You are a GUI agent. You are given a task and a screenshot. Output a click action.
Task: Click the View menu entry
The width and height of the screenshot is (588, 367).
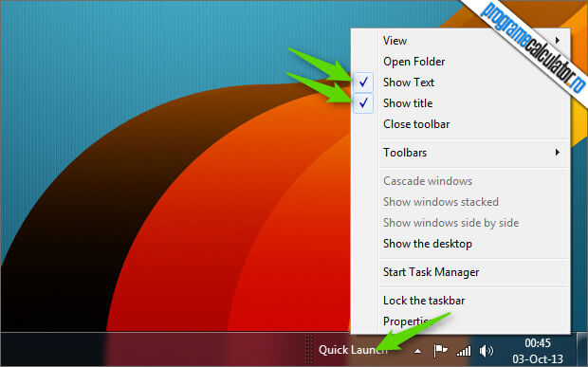pos(395,41)
